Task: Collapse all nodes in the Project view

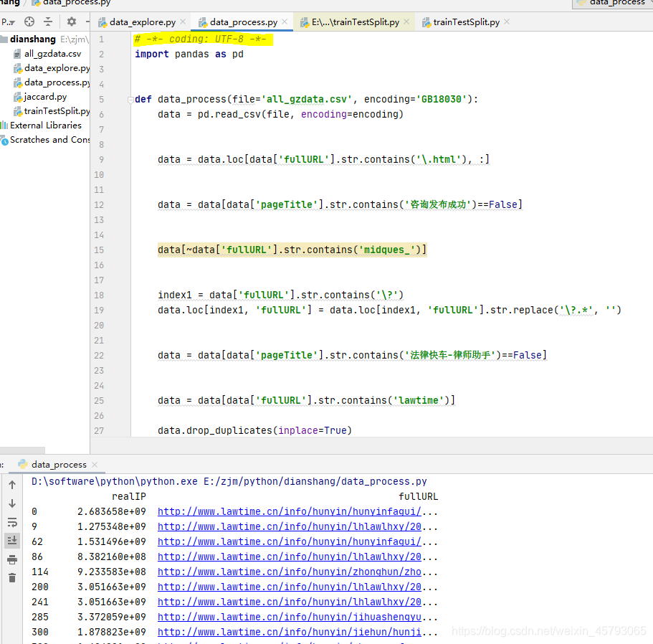Action: 49,22
